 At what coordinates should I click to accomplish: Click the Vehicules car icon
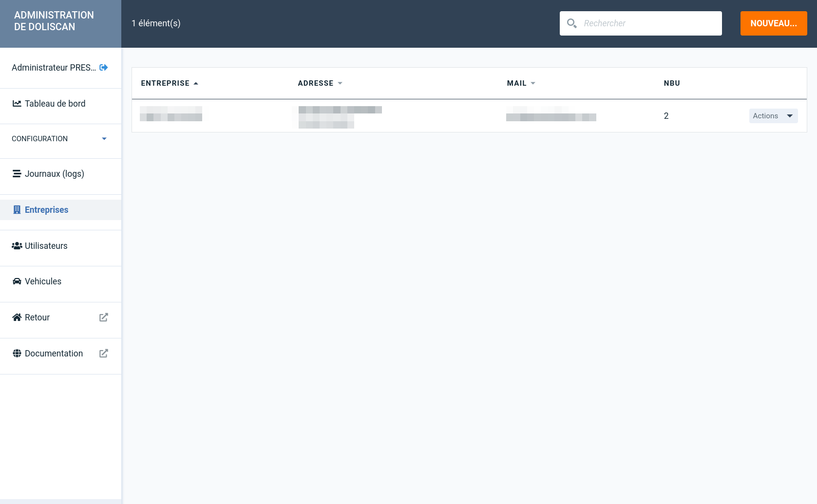(17, 281)
